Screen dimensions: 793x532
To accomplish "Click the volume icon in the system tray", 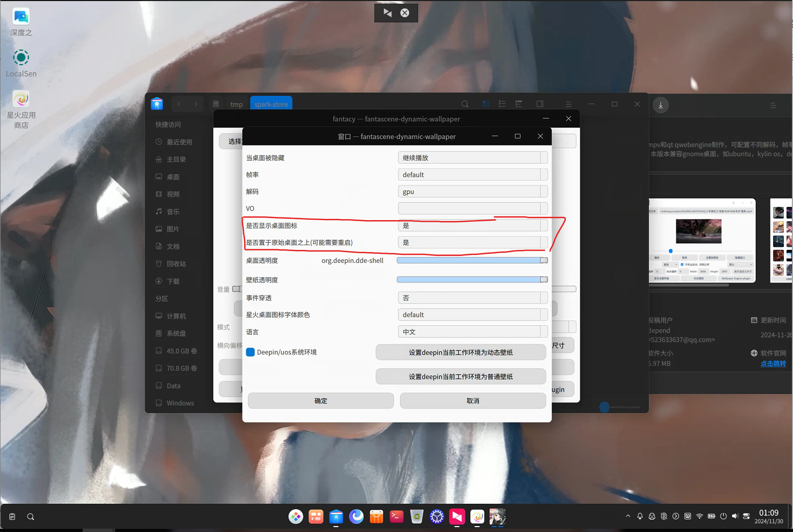I will coord(735,516).
